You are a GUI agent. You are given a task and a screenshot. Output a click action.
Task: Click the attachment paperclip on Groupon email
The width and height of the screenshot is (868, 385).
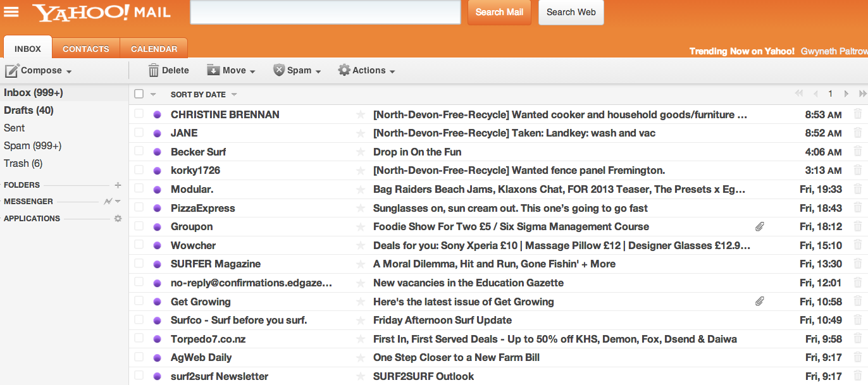click(760, 226)
